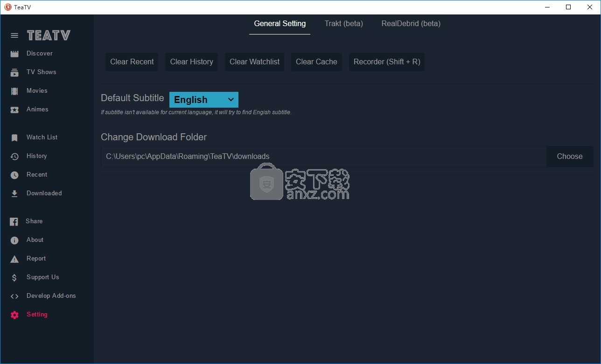Switch to Trakt (beta) tab
The image size is (601, 364).
click(x=344, y=24)
